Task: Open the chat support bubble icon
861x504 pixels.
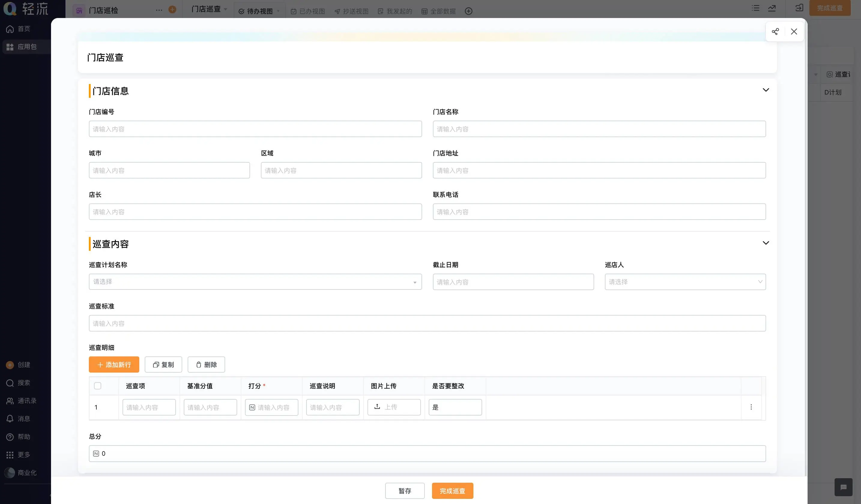Action: [843, 487]
